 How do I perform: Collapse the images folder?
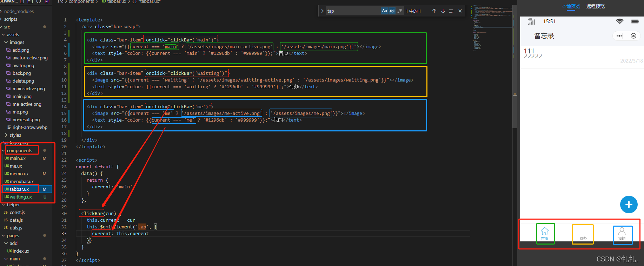(17, 42)
